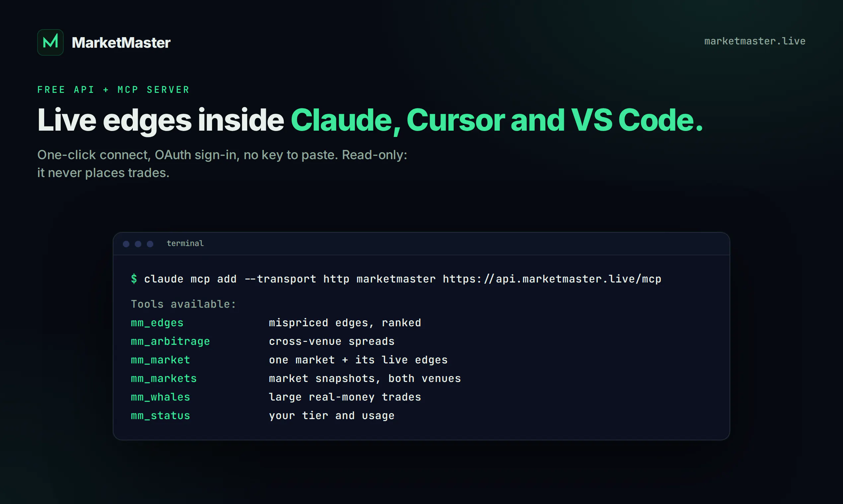This screenshot has width=843, height=504.
Task: Click the leftmost dot in the terminal title bar
Action: point(126,244)
